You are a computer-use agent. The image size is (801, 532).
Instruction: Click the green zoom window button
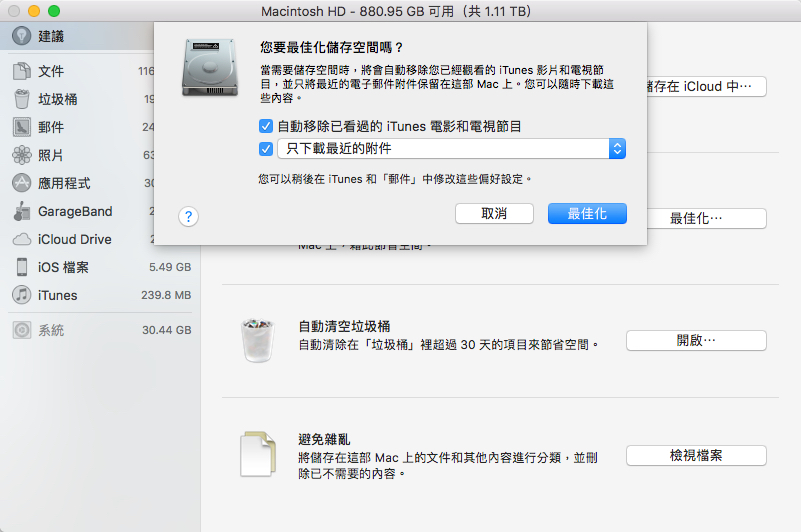tap(54, 11)
